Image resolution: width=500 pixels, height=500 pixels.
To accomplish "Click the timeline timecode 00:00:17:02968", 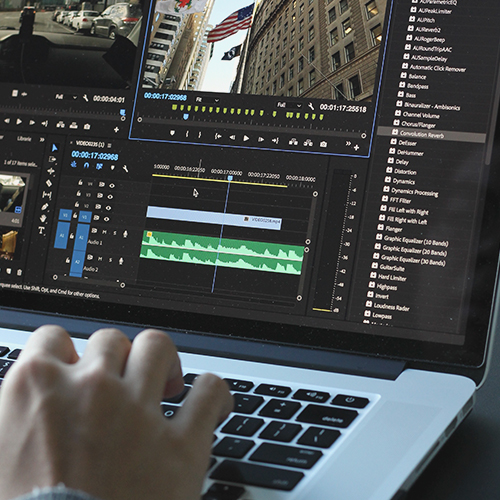I will [x=95, y=156].
